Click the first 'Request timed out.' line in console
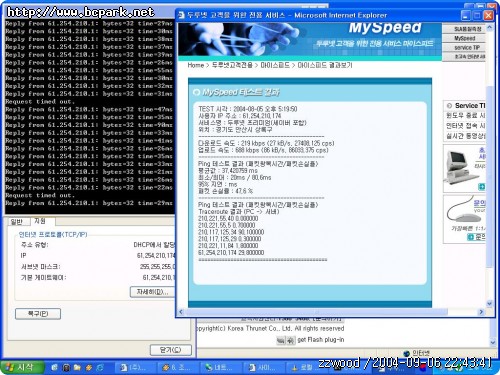The width and height of the screenshot is (500, 375). click(x=40, y=102)
